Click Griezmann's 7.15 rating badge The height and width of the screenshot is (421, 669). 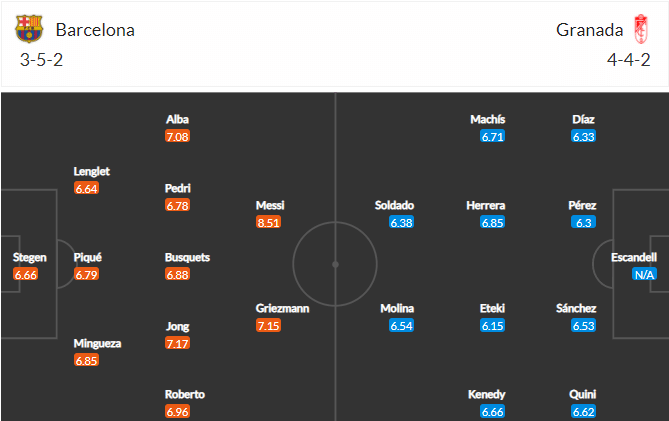268,326
